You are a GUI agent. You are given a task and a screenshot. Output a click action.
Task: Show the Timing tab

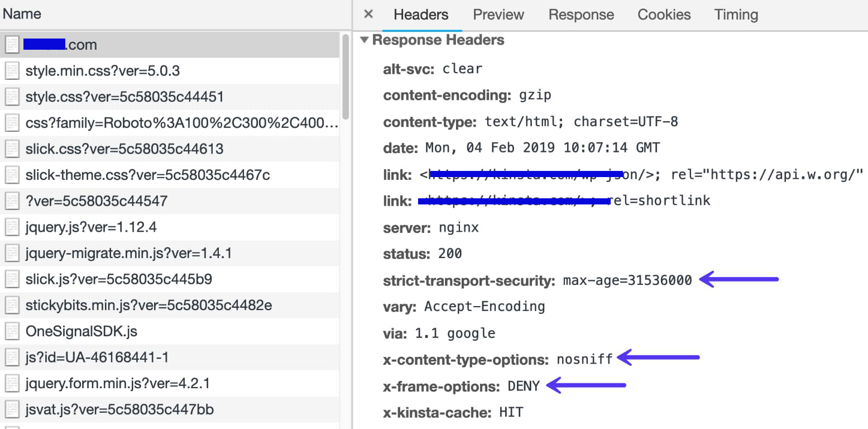pyautogui.click(x=736, y=15)
